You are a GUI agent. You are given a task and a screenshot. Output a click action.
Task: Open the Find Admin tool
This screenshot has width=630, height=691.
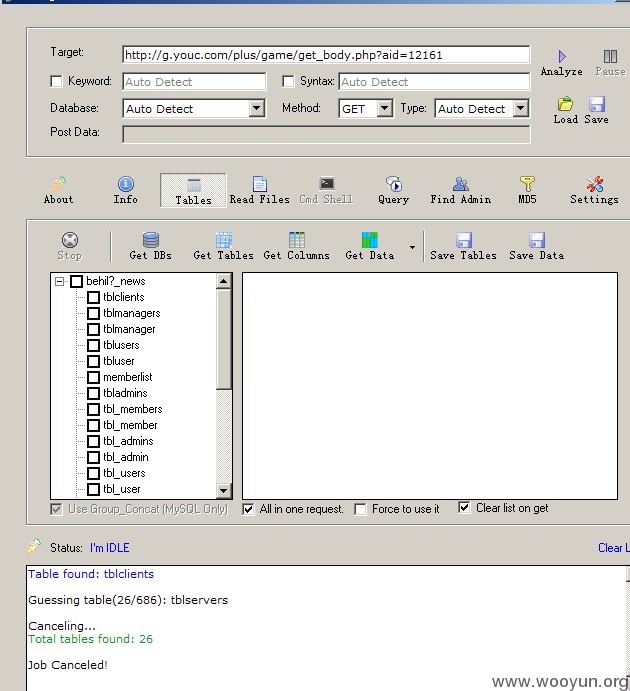[x=460, y=190]
